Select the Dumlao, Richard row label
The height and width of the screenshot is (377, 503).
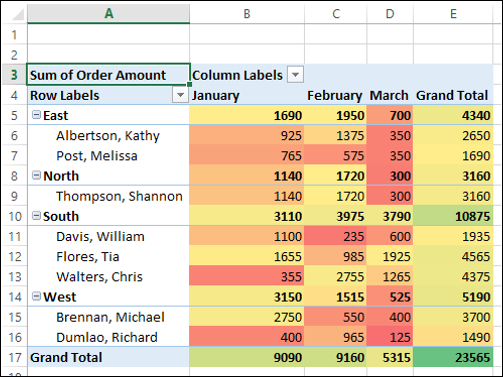(x=107, y=337)
